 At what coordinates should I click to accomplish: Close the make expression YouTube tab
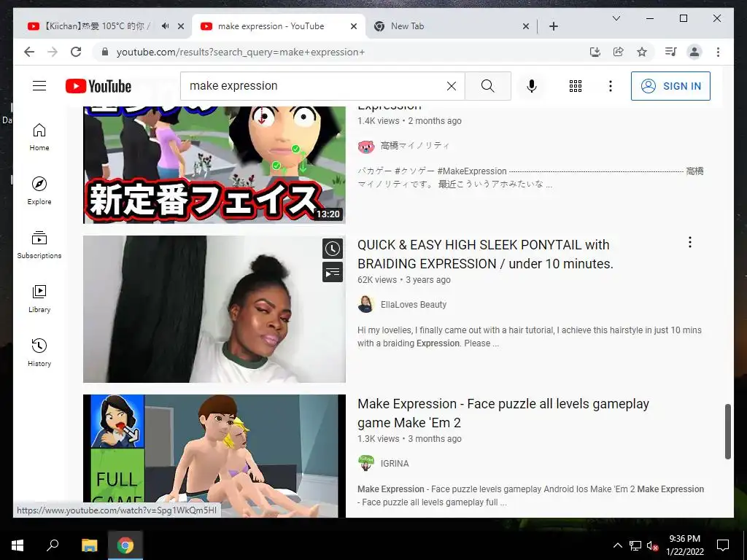[354, 26]
